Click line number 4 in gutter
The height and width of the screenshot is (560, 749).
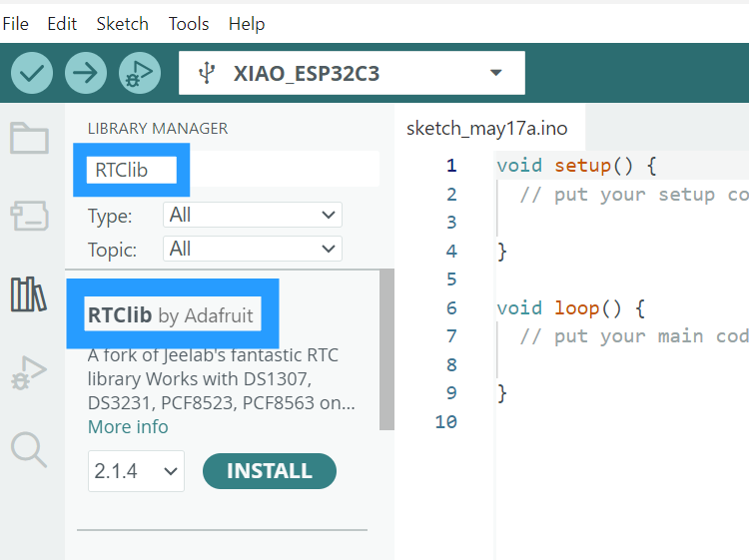coord(451,252)
